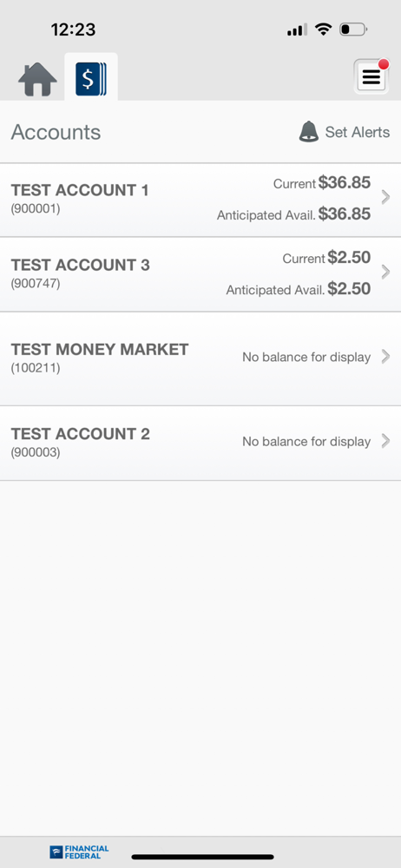
Task: Tap the Home house icon
Action: point(37,79)
